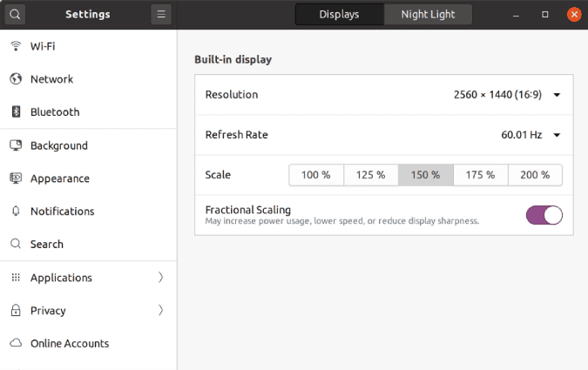Choose the 200 % scale option
This screenshot has width=588, height=370.
(x=535, y=175)
